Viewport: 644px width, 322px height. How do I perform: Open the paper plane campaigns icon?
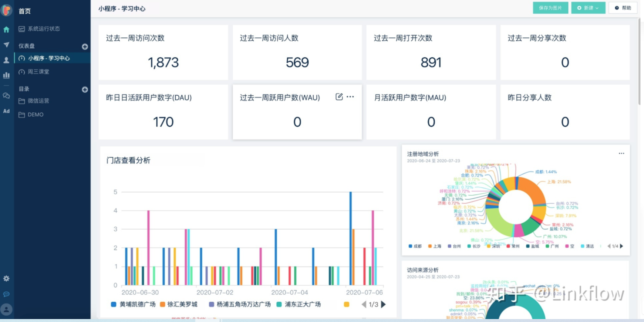6,45
